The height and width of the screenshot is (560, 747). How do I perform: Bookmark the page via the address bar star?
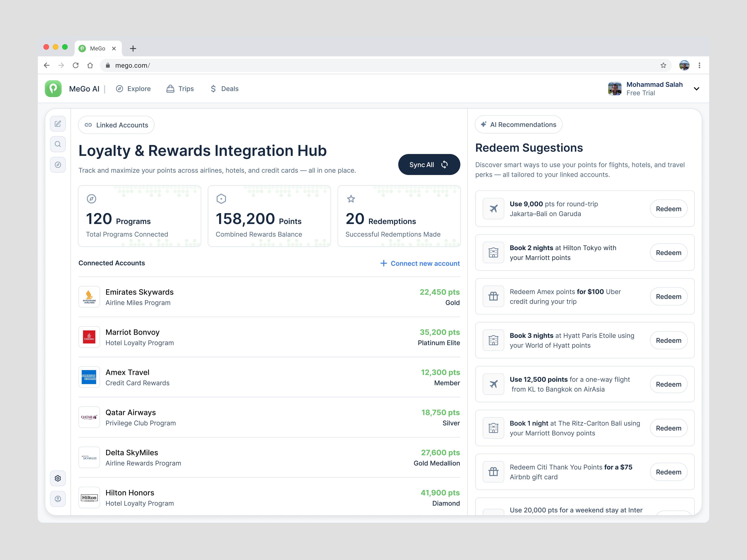click(663, 65)
